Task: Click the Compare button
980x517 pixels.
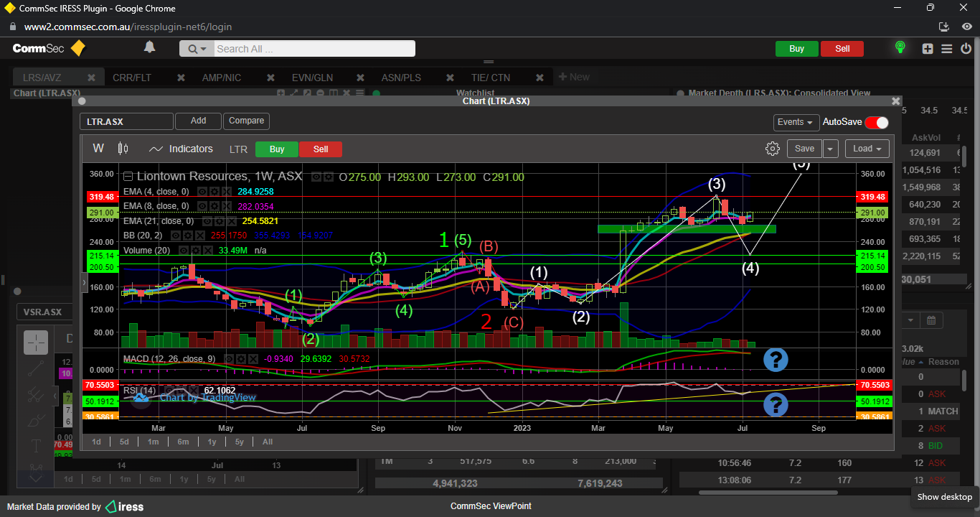Action: [x=246, y=121]
